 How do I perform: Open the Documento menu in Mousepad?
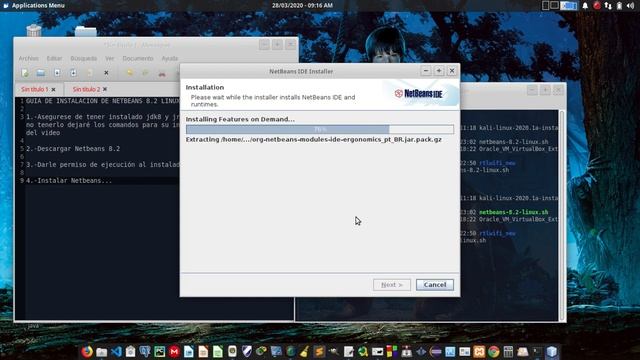tap(138, 58)
